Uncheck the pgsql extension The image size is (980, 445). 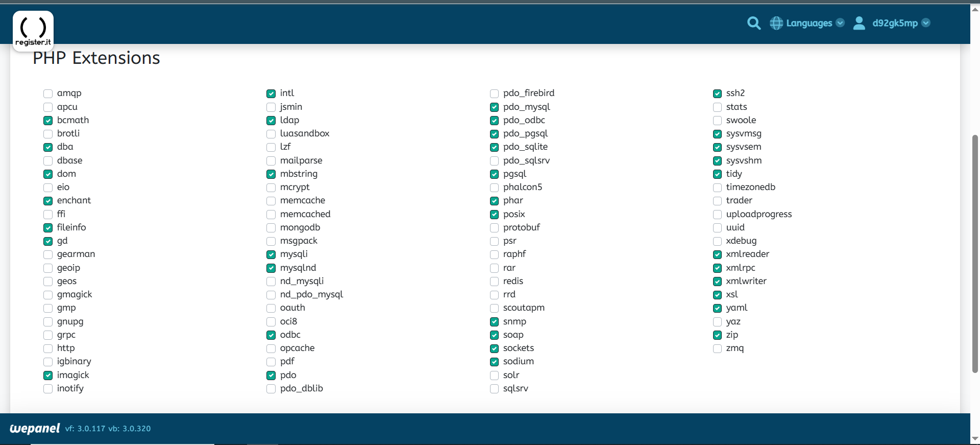pos(494,174)
